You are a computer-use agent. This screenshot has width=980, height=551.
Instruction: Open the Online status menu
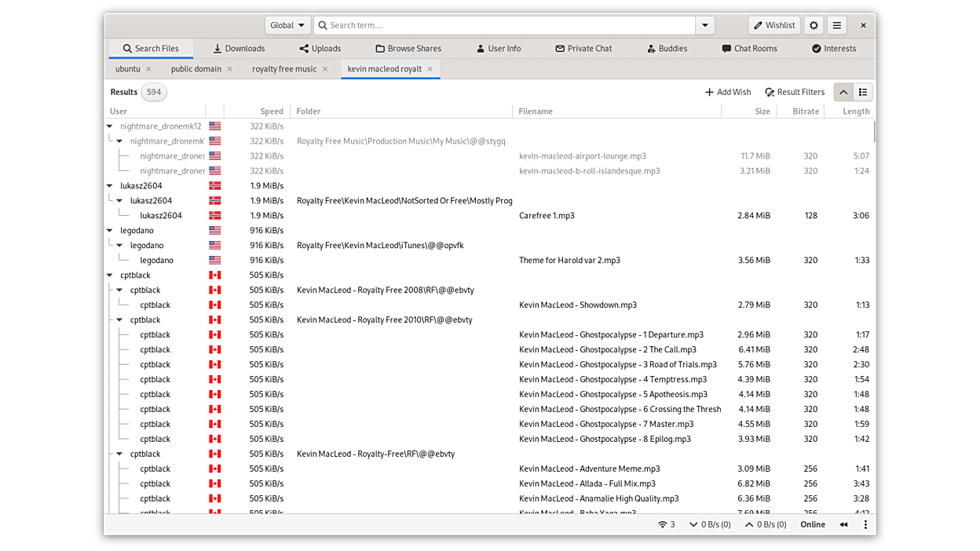point(813,524)
